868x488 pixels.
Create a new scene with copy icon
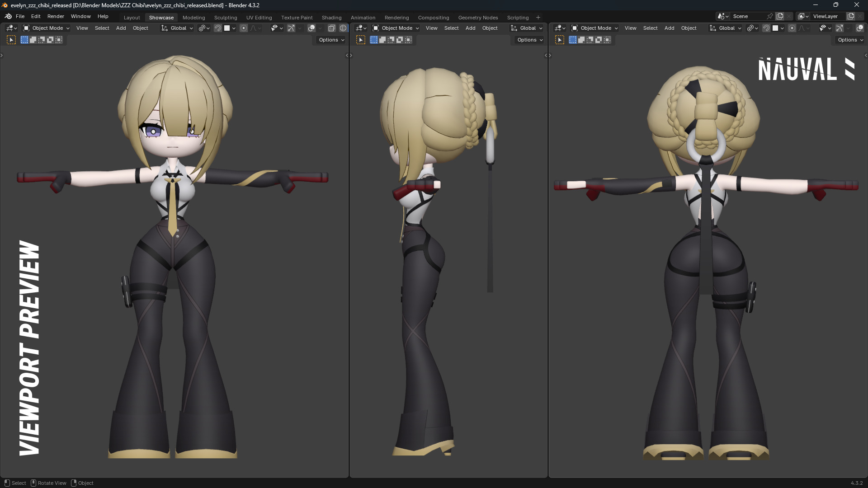tap(780, 16)
